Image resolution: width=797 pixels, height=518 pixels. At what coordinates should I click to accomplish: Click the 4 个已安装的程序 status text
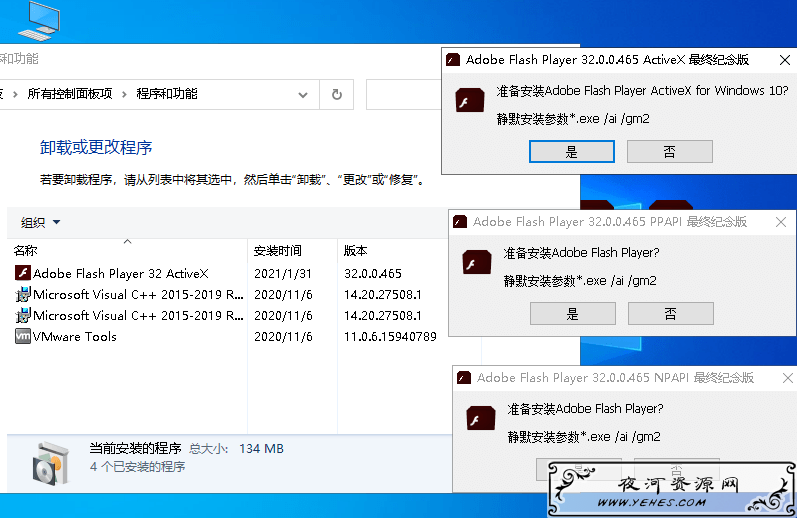tap(137, 467)
